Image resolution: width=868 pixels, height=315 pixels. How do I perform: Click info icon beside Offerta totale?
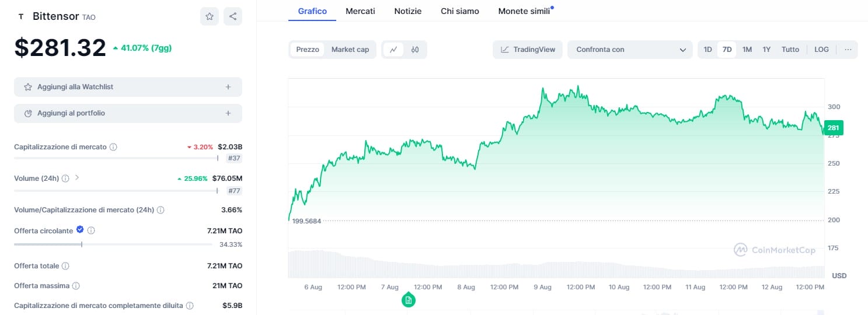click(x=65, y=266)
